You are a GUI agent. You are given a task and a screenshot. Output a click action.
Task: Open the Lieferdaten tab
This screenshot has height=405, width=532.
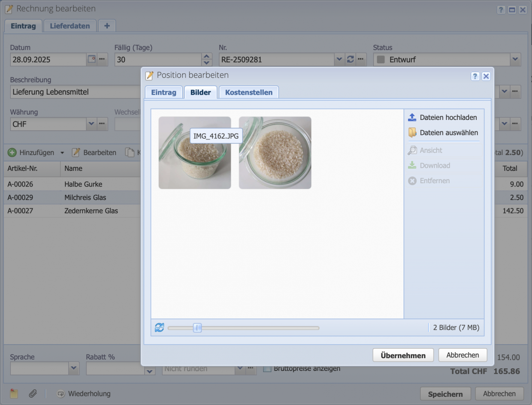pyautogui.click(x=70, y=25)
